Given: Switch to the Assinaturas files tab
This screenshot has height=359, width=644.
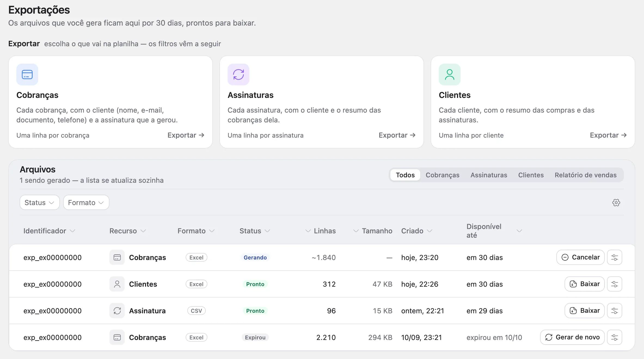Looking at the screenshot, I should point(489,175).
